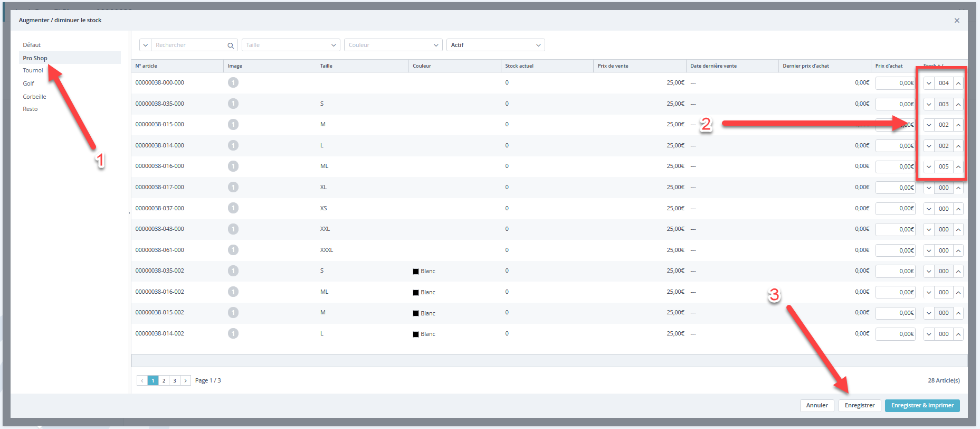Sort by Couleur column header
The width and height of the screenshot is (980, 429).
pos(422,66)
